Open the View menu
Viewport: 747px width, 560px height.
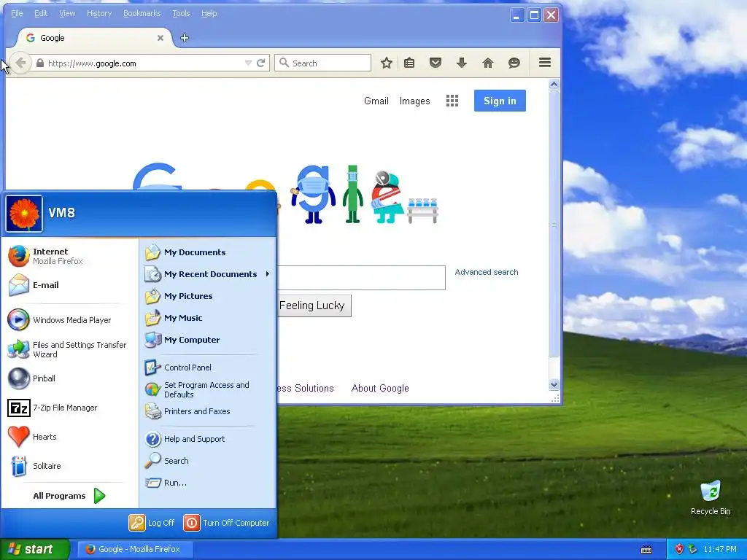click(67, 13)
